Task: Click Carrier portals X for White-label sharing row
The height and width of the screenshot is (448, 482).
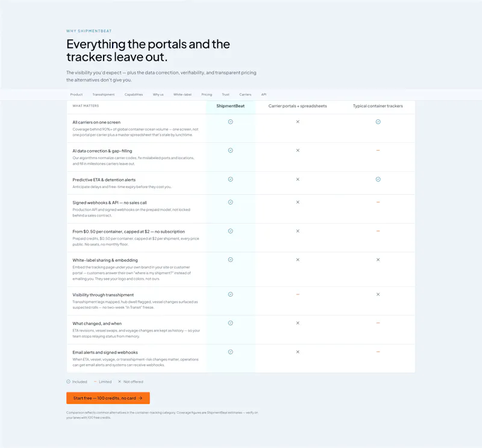Action: click(298, 260)
